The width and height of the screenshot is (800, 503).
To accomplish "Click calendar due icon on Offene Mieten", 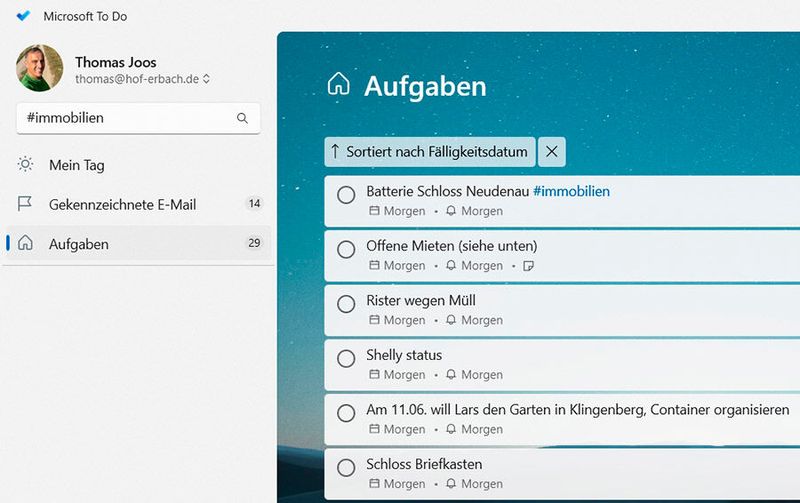I will point(374,265).
